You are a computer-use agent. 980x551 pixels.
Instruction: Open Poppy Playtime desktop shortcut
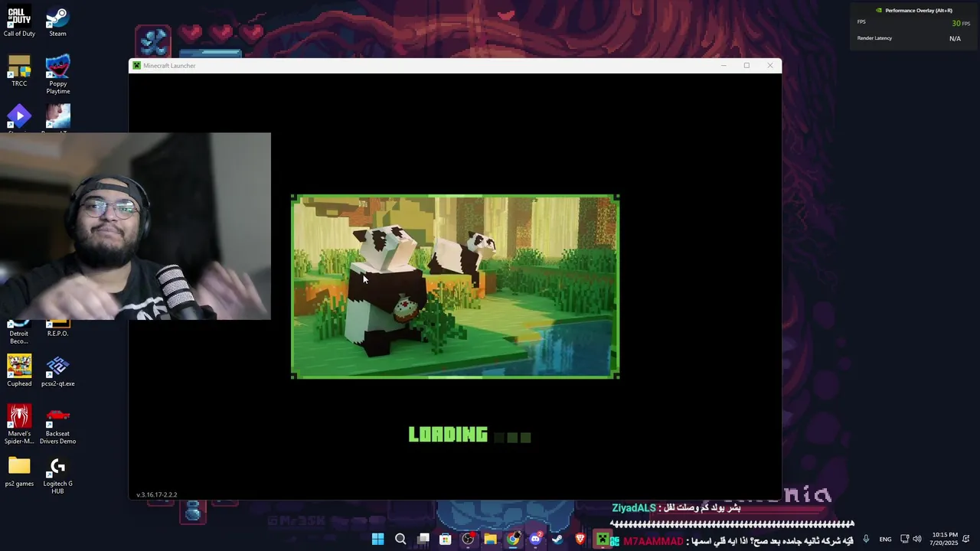click(57, 74)
